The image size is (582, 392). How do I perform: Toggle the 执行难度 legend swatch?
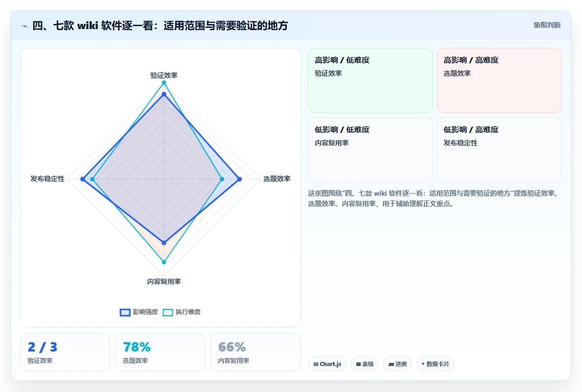168,312
